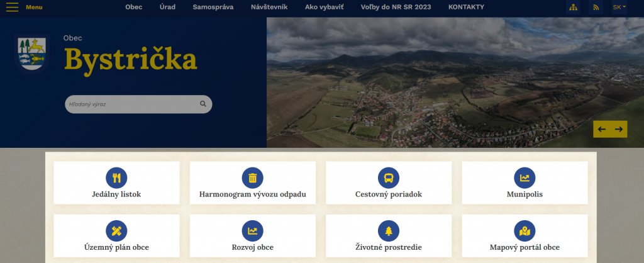Click the Bystrička title heading
The image size is (644, 263).
pos(131,60)
